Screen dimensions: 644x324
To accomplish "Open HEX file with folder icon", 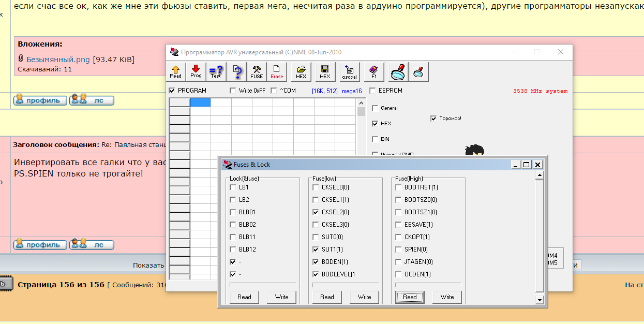I will click(301, 71).
